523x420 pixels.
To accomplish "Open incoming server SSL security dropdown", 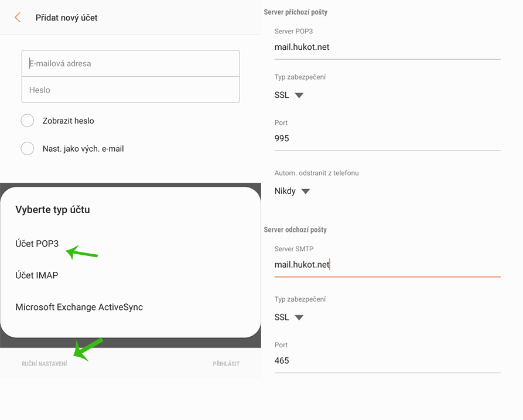I will [289, 95].
